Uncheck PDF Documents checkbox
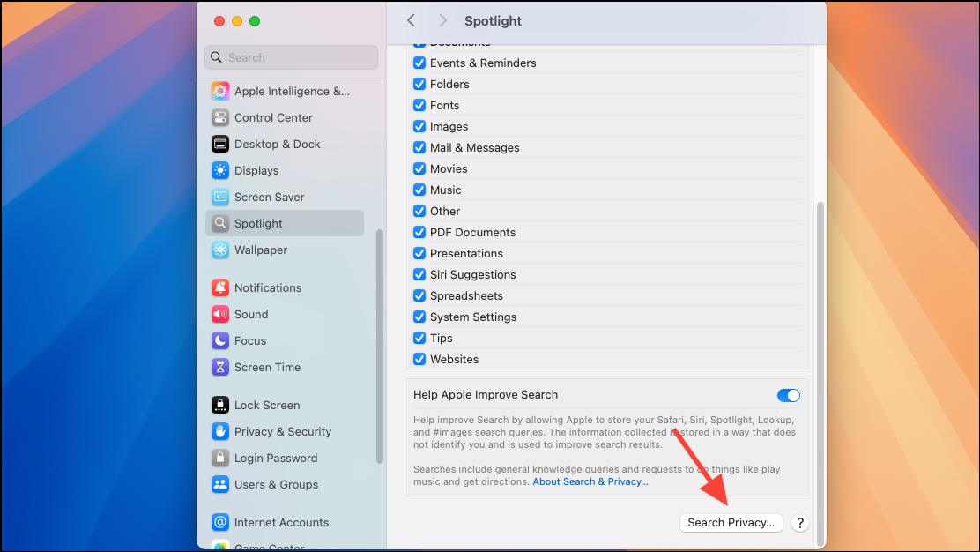Viewport: 980px width, 552px height. (x=419, y=232)
